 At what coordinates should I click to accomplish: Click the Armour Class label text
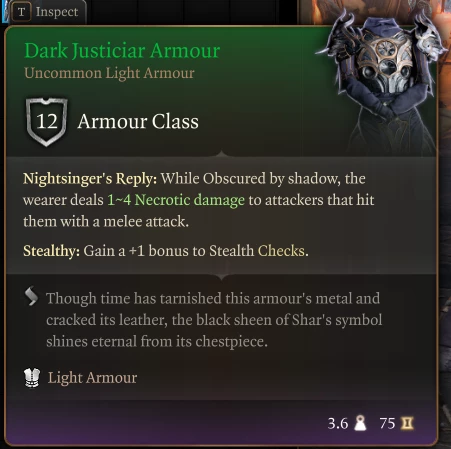pyautogui.click(x=138, y=122)
